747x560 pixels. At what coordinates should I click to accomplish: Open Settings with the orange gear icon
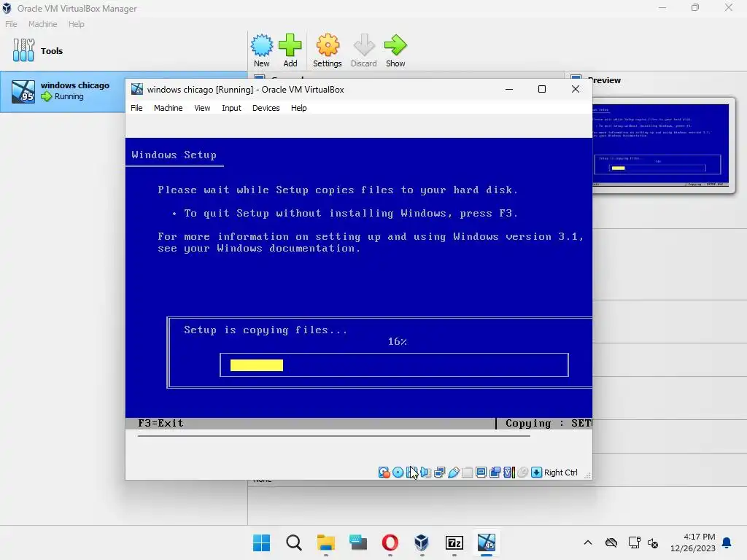pyautogui.click(x=328, y=46)
